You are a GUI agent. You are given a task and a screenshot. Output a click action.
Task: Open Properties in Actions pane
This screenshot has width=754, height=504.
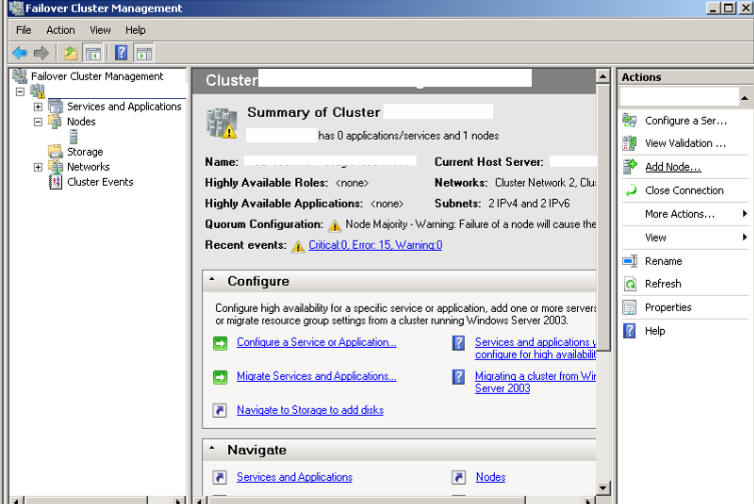668,307
